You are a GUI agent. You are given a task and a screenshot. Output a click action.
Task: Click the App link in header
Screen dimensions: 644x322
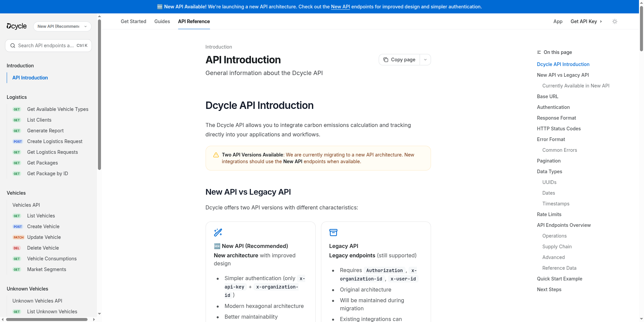[558, 21]
